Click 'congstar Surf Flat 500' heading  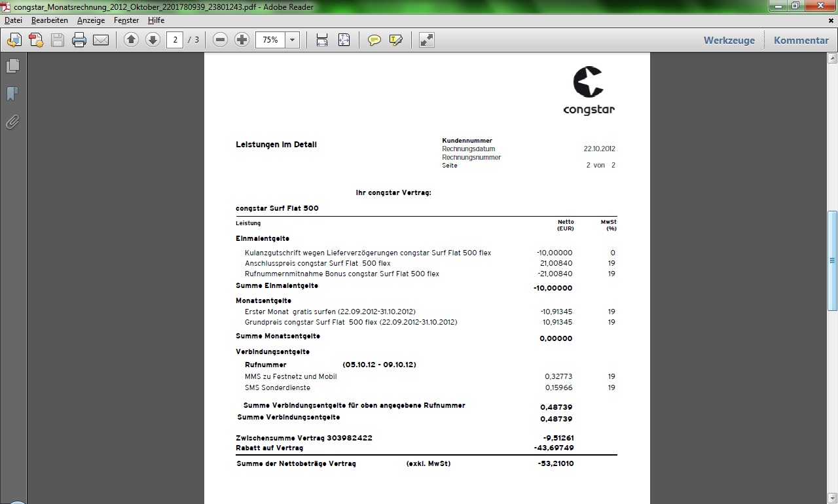point(277,208)
